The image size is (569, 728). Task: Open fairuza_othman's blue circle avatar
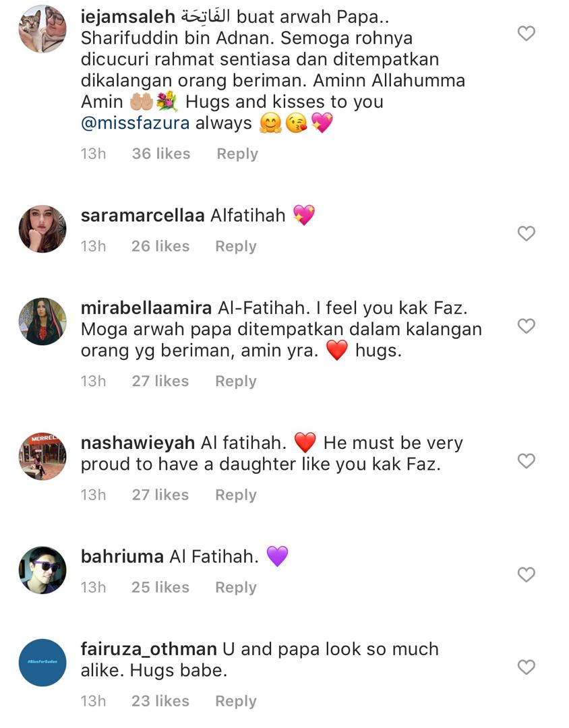point(42,663)
